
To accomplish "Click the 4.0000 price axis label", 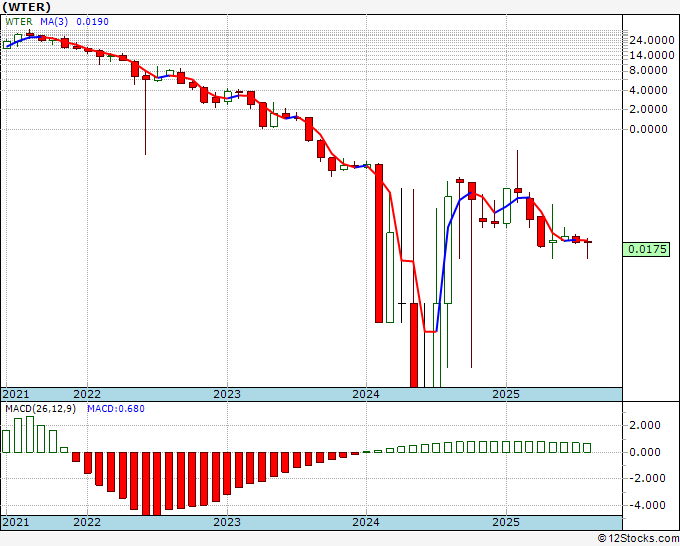I will [649, 90].
